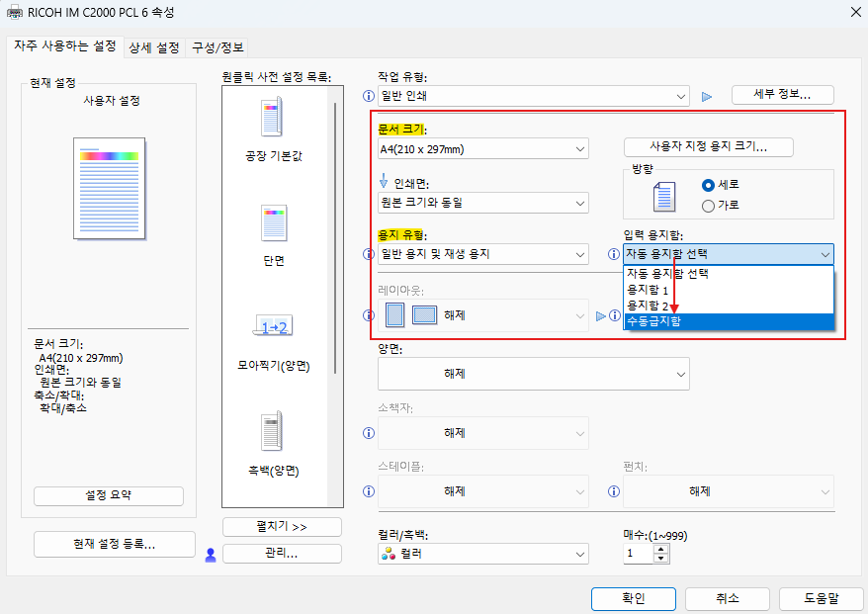
Task: Click the preset list vertical scrollbar
Action: [335, 238]
